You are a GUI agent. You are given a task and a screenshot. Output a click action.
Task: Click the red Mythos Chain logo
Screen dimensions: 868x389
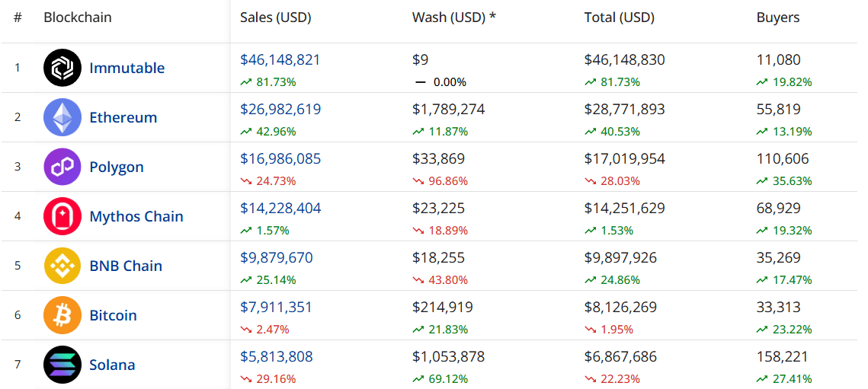[62, 216]
